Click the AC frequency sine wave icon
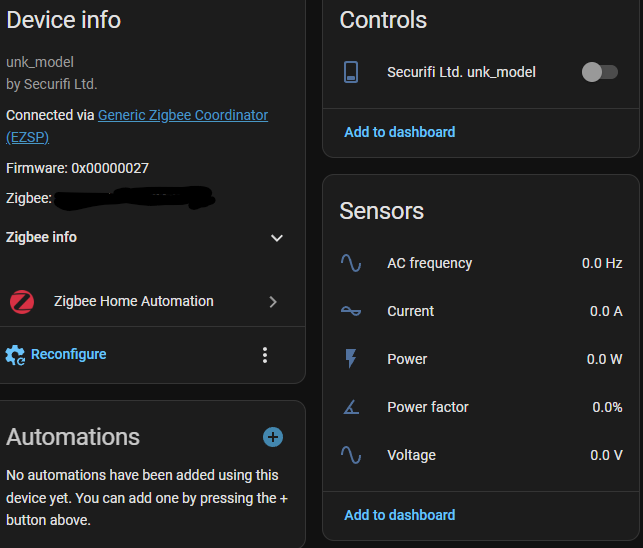Viewport: 643px width, 548px height. click(x=351, y=263)
